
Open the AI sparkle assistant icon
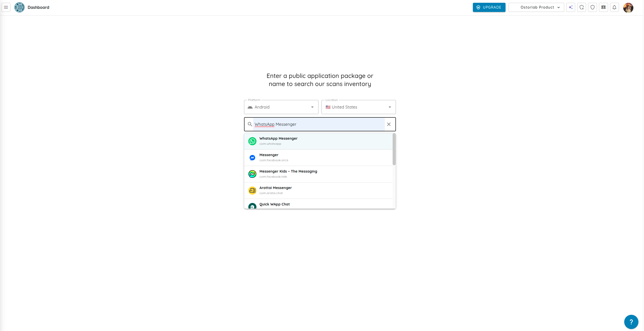pyautogui.click(x=571, y=7)
